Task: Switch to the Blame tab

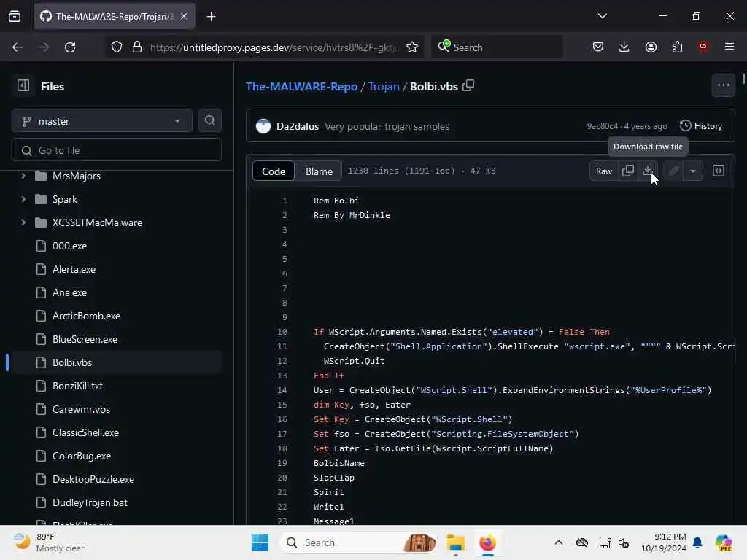Action: coord(319,171)
